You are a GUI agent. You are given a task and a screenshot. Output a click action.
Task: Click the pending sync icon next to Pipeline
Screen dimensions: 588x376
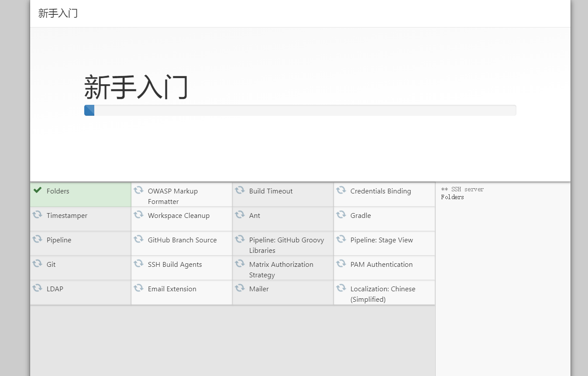pyautogui.click(x=37, y=239)
